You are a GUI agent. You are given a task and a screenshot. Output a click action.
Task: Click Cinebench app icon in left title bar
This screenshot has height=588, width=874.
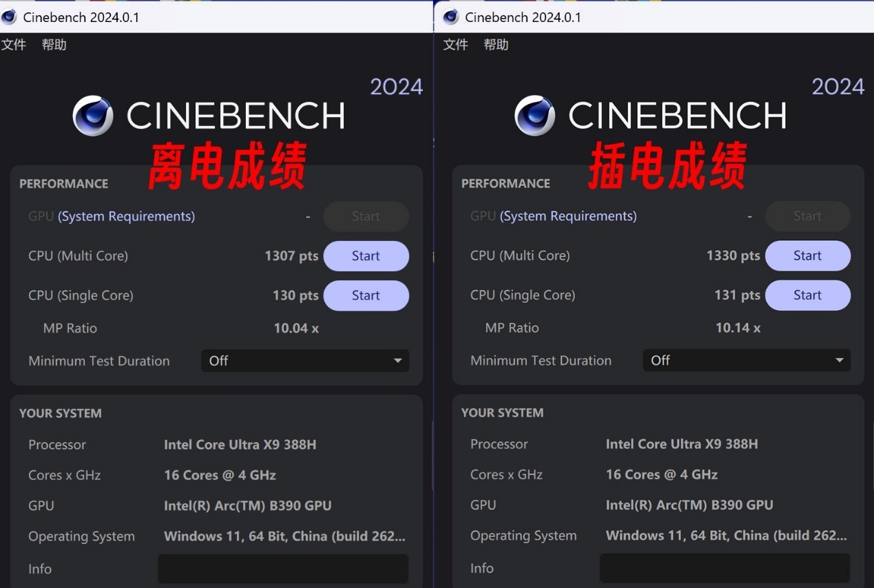(9, 17)
